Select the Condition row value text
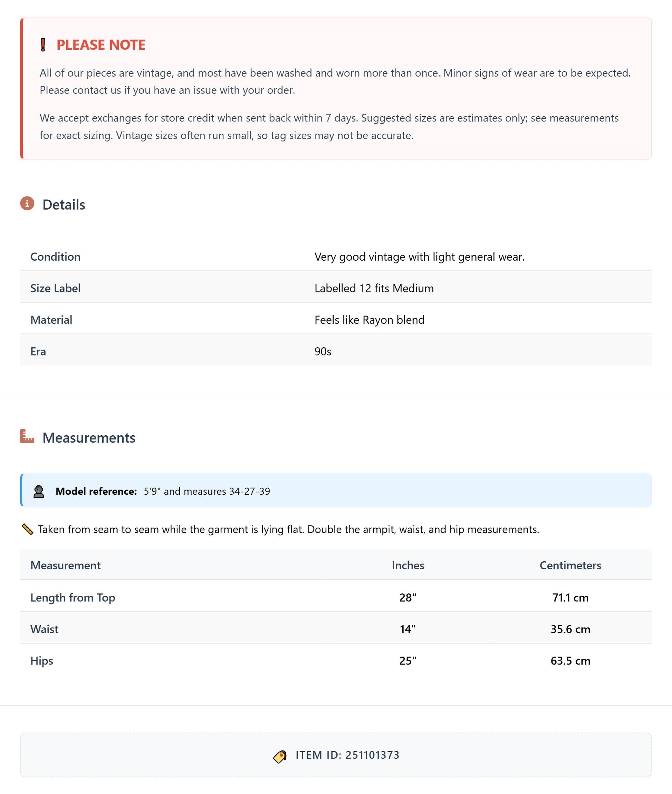Image resolution: width=672 pixels, height=794 pixels. [x=420, y=257]
